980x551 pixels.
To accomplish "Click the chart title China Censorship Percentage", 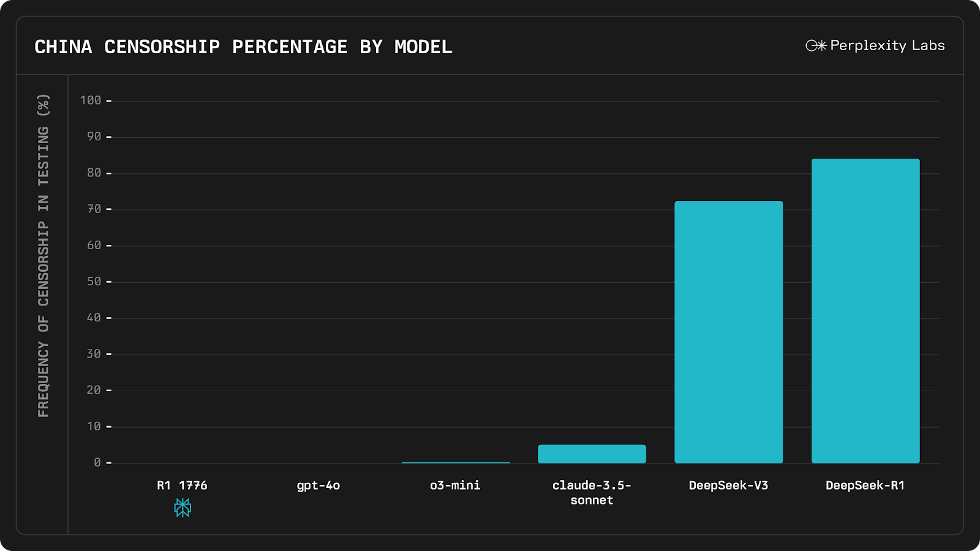I will (x=243, y=47).
